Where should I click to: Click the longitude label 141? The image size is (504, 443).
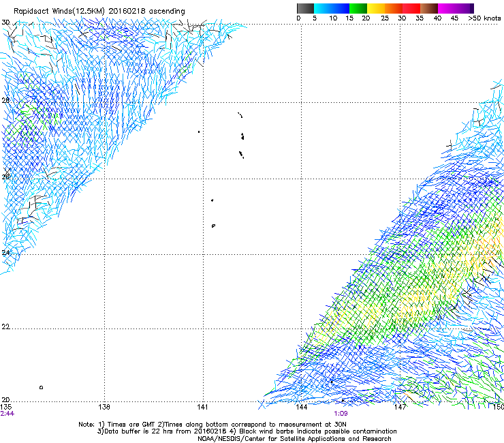coord(202,407)
